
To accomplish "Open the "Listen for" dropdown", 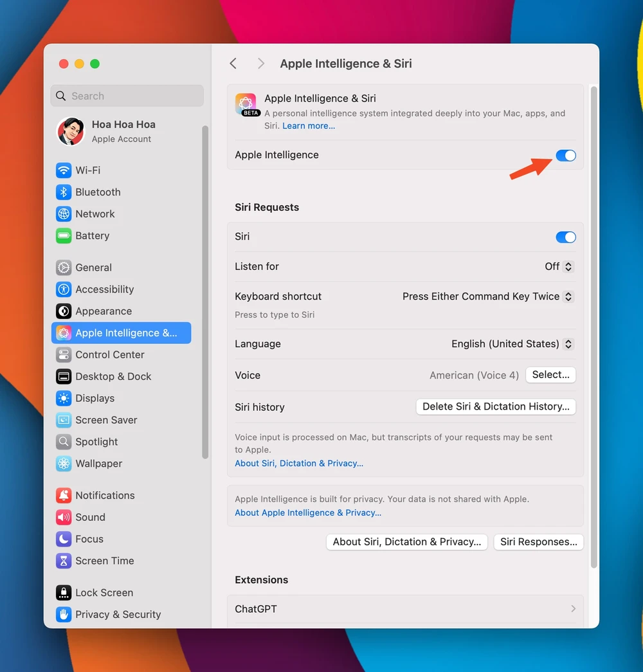I will (559, 266).
